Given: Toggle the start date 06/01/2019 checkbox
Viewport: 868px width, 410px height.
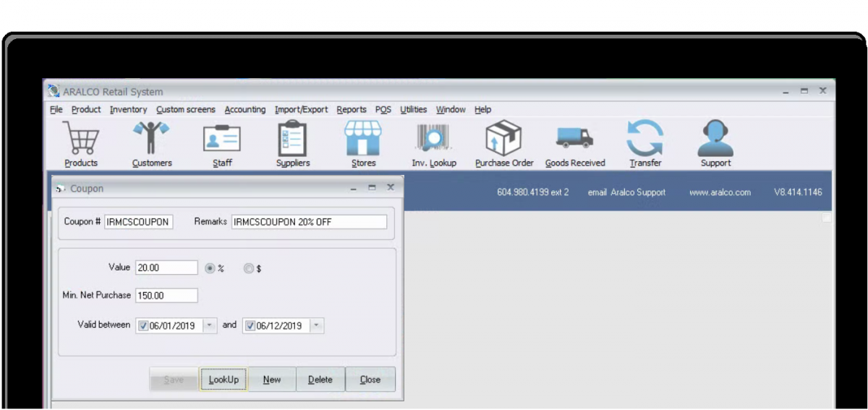Looking at the screenshot, I should coord(142,325).
